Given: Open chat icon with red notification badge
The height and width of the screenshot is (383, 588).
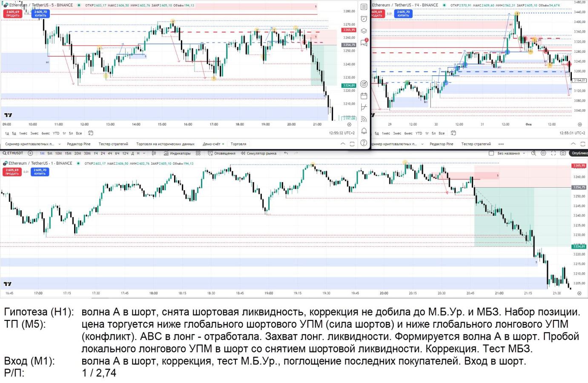Looking at the screenshot, I should pos(364,43).
